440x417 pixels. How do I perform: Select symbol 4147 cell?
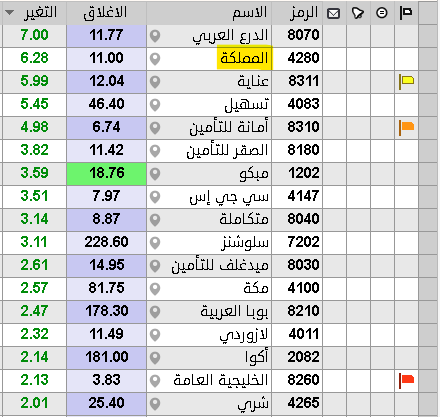coord(297,197)
